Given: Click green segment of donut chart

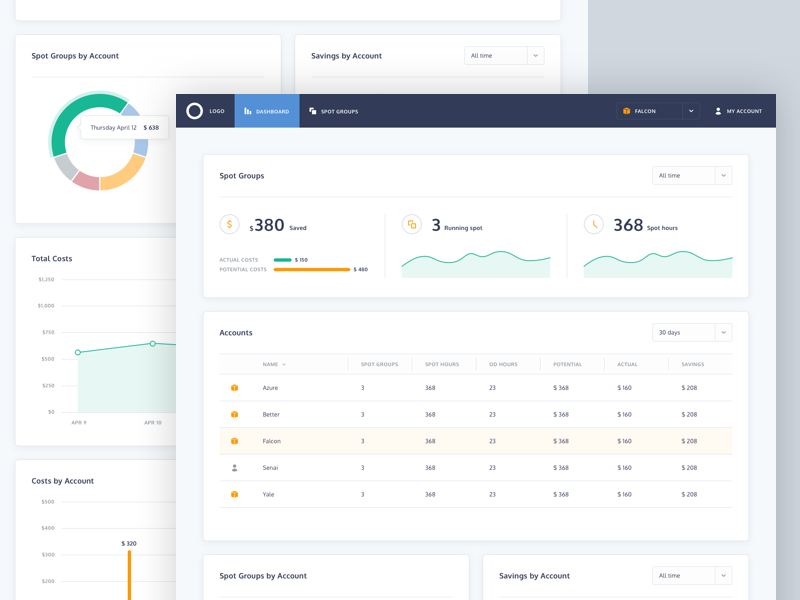Looking at the screenshot, I should click(71, 115).
